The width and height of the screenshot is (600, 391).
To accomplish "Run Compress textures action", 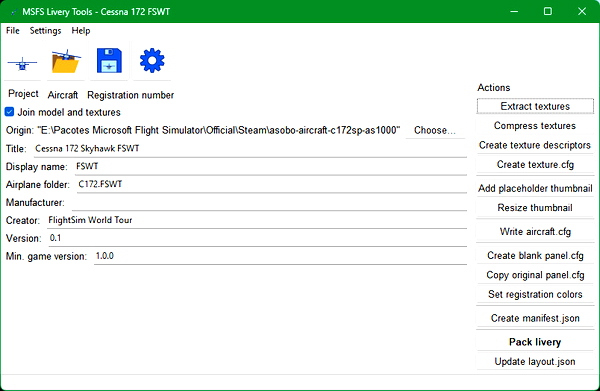I will [x=535, y=125].
